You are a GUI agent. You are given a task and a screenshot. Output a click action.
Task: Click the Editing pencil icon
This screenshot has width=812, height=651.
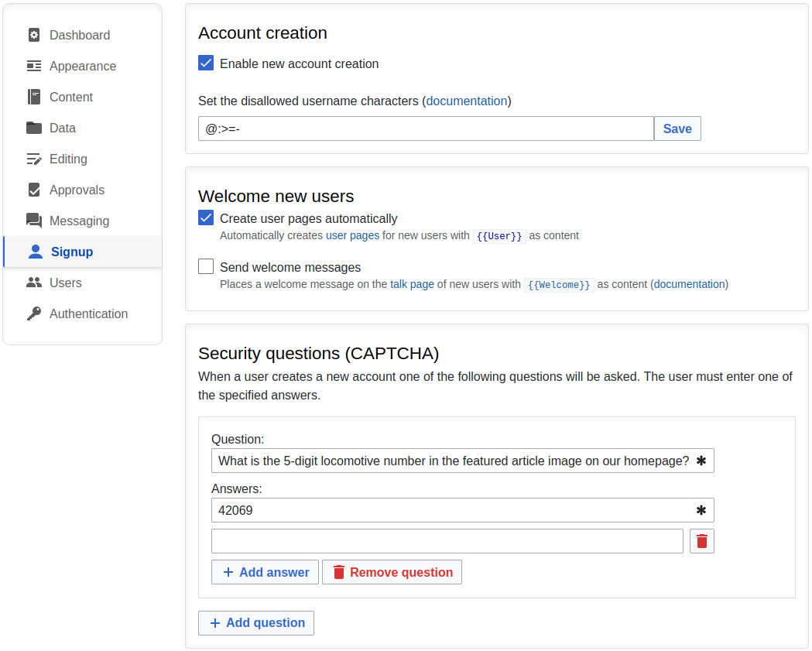34,159
